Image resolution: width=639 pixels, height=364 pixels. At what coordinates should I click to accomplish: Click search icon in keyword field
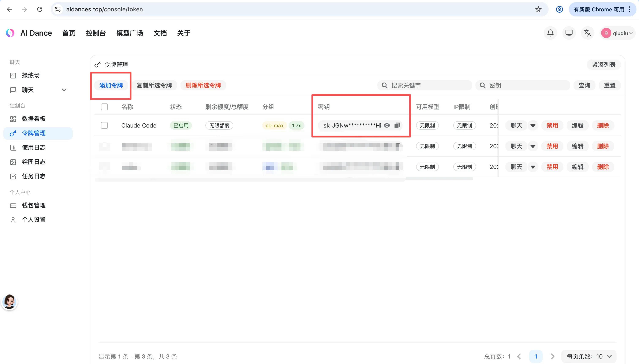click(x=384, y=85)
